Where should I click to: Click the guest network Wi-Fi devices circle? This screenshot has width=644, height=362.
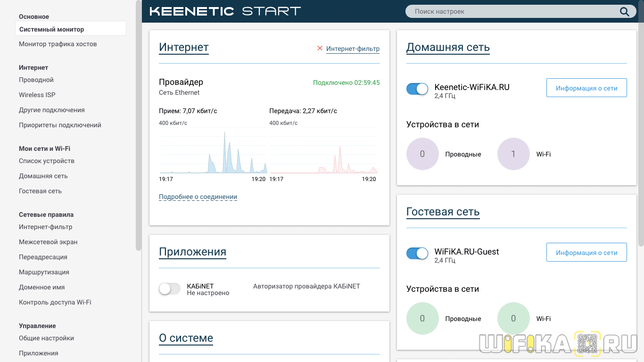(x=513, y=318)
